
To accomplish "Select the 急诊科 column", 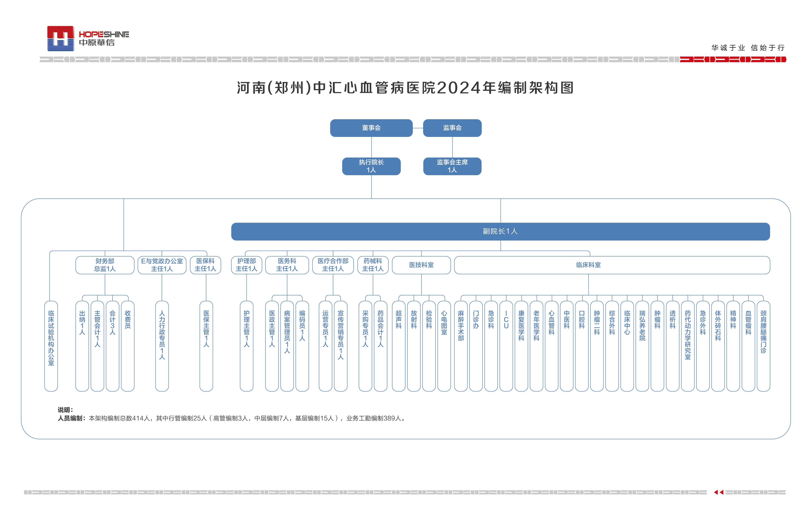I will click(x=491, y=346).
